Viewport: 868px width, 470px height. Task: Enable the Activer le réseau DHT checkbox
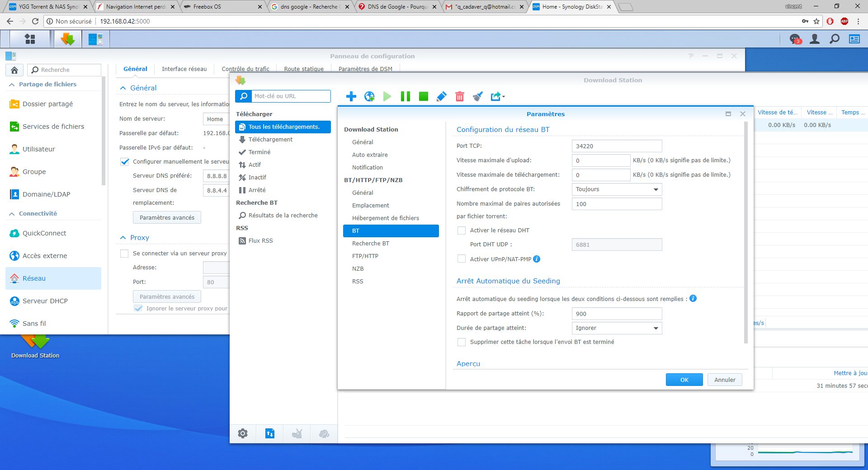[462, 230]
